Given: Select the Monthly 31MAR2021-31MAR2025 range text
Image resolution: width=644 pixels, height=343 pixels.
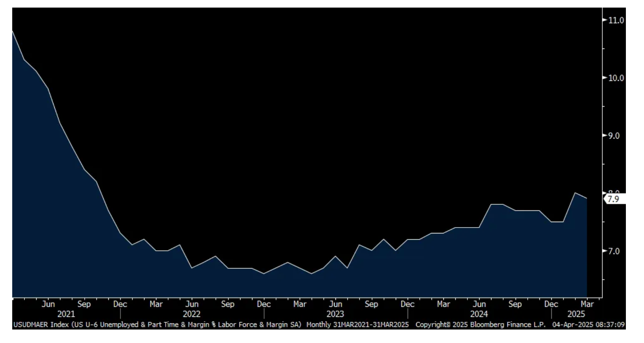Looking at the screenshot, I should coord(357,325).
